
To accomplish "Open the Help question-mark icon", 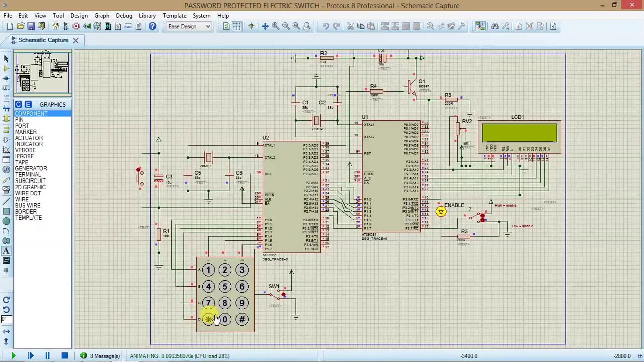I will tap(152, 26).
